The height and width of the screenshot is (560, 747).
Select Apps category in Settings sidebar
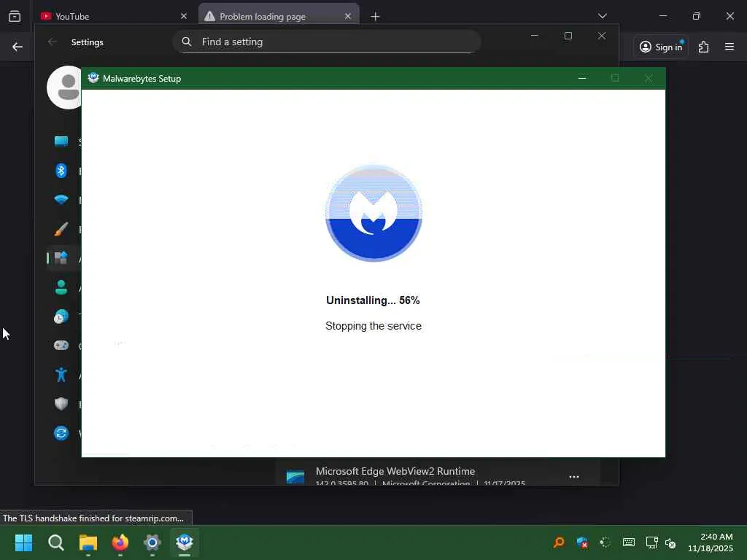[x=61, y=258]
